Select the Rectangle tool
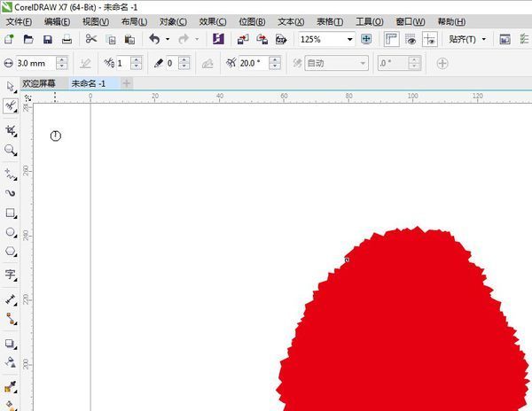Image resolution: width=532 pixels, height=411 pixels. [x=11, y=213]
